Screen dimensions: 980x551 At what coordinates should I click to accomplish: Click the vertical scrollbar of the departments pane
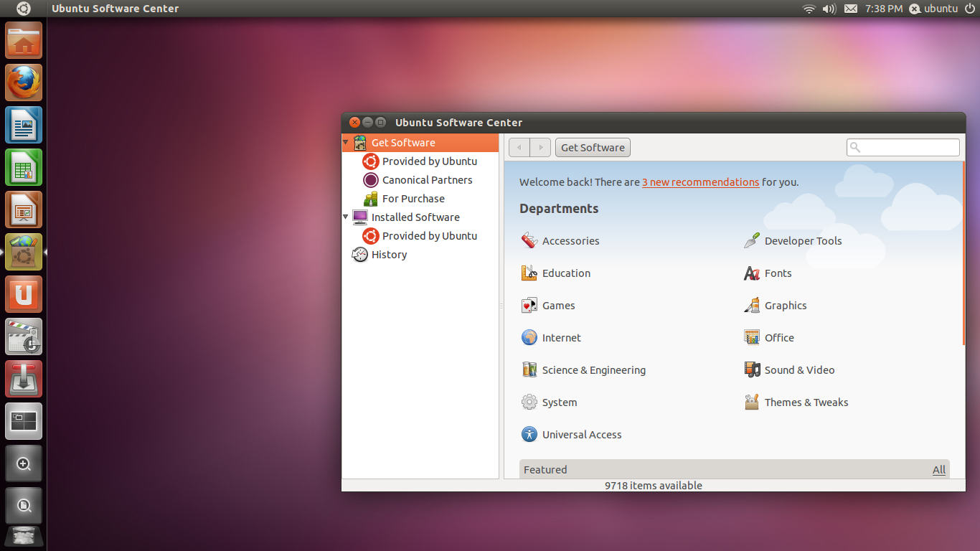tap(963, 253)
